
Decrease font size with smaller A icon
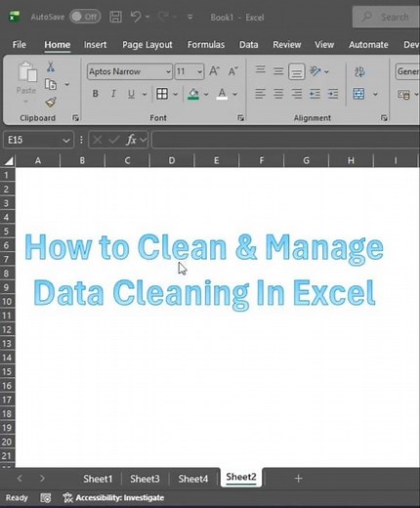(x=232, y=71)
